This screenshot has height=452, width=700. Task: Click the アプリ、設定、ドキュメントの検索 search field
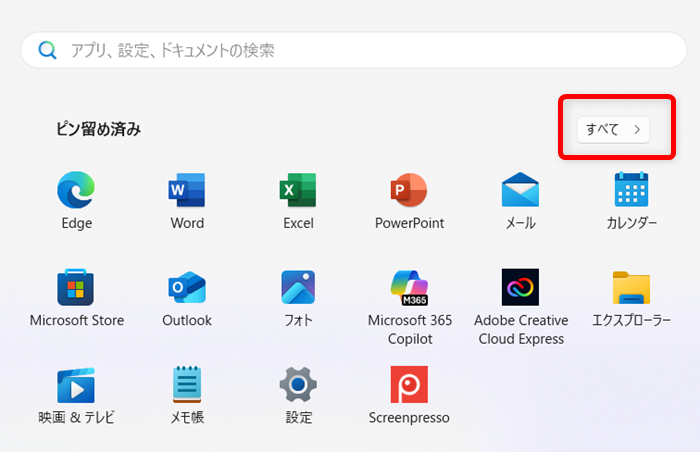click(360, 49)
